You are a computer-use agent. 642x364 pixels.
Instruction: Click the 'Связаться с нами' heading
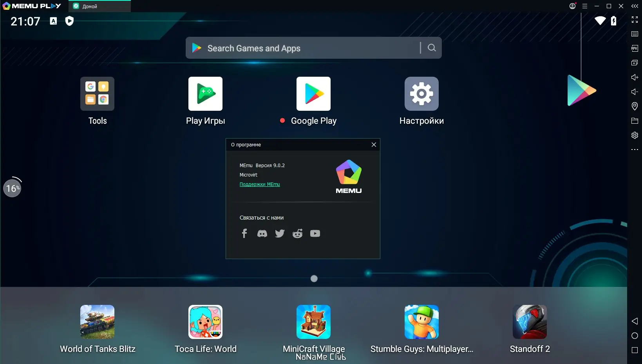262,218
